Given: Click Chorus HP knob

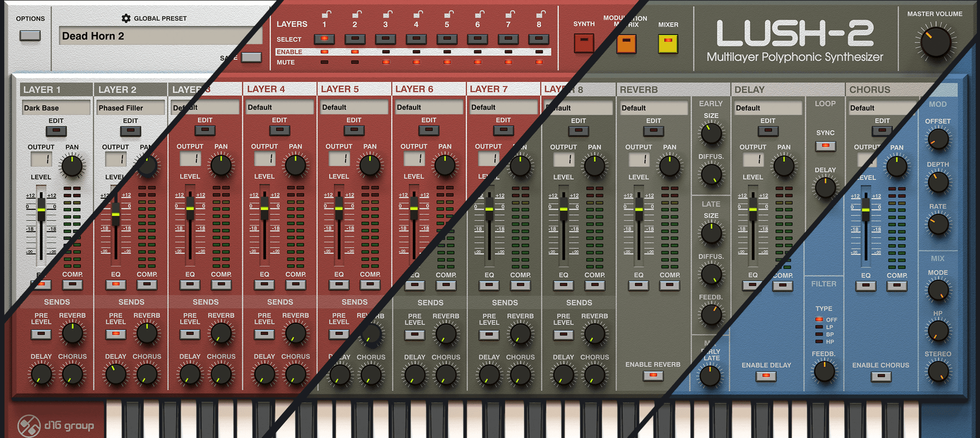Looking at the screenshot, I should (938, 331).
